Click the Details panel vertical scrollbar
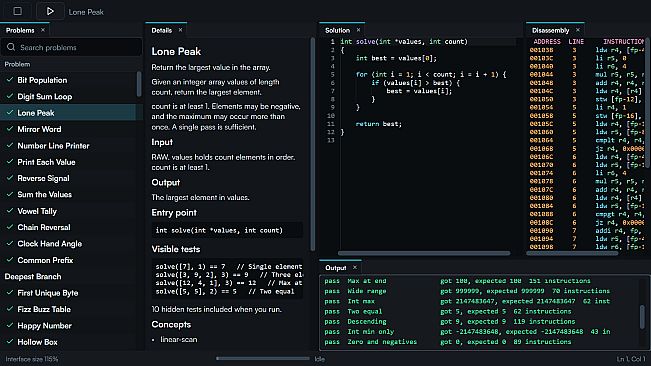This screenshot has height=366, width=651. point(313,144)
